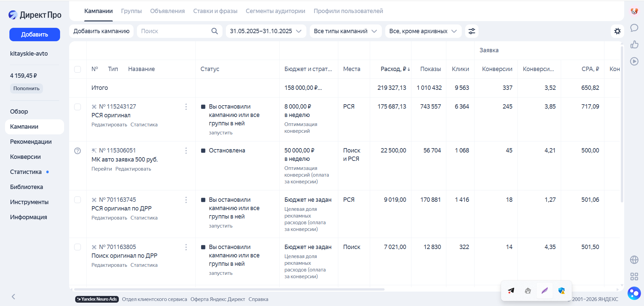
Task: Click the question mark icon beside campaign 115306051
Action: tap(78, 151)
